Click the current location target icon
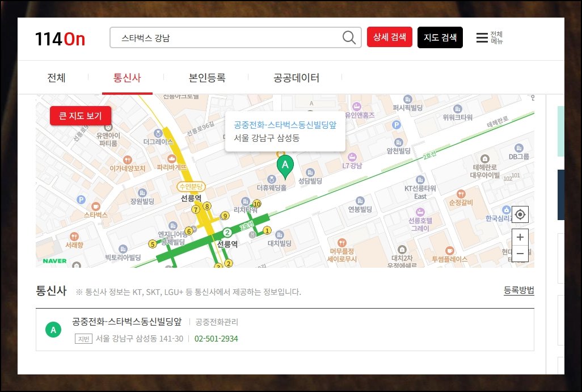 pos(520,214)
